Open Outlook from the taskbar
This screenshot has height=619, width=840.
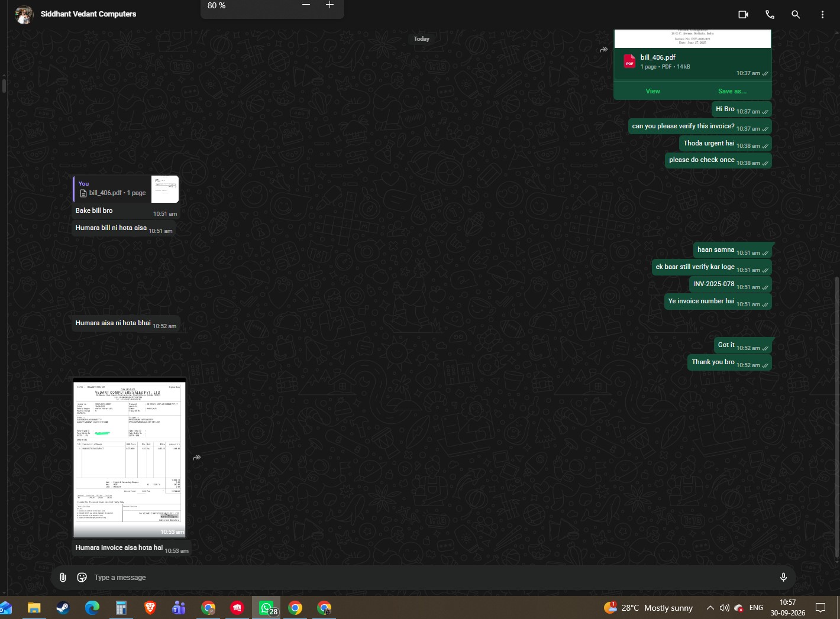[x=5, y=608]
